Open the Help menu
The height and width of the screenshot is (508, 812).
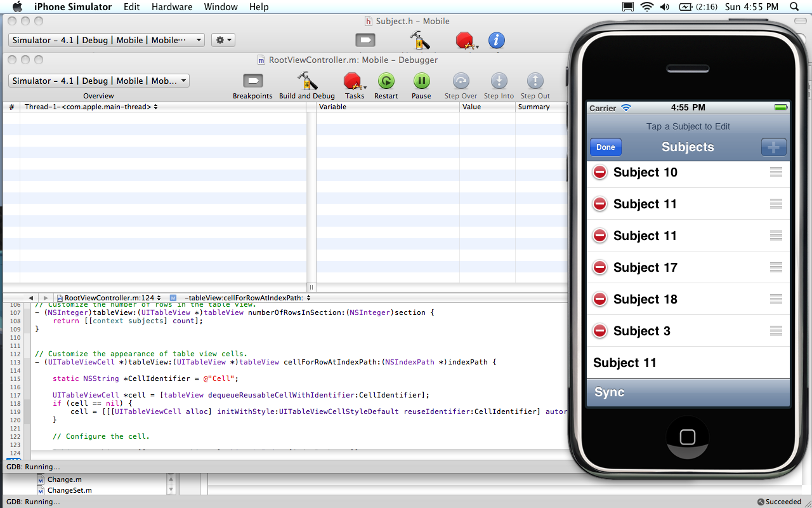[259, 7]
